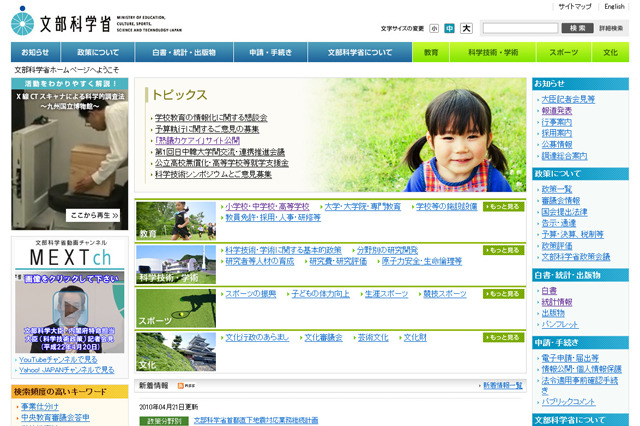Select medium text size button 中
Screen dimensions: 640x426
point(449,28)
